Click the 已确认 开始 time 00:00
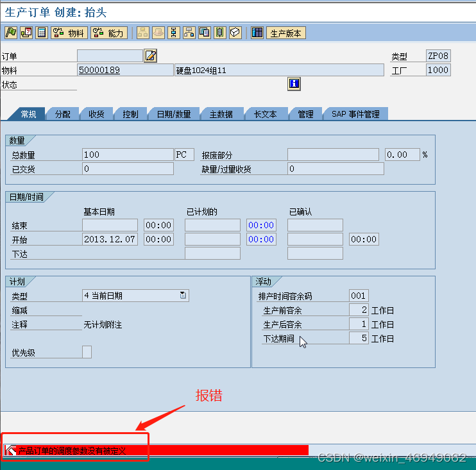This screenshot has height=470, width=476. (x=364, y=239)
